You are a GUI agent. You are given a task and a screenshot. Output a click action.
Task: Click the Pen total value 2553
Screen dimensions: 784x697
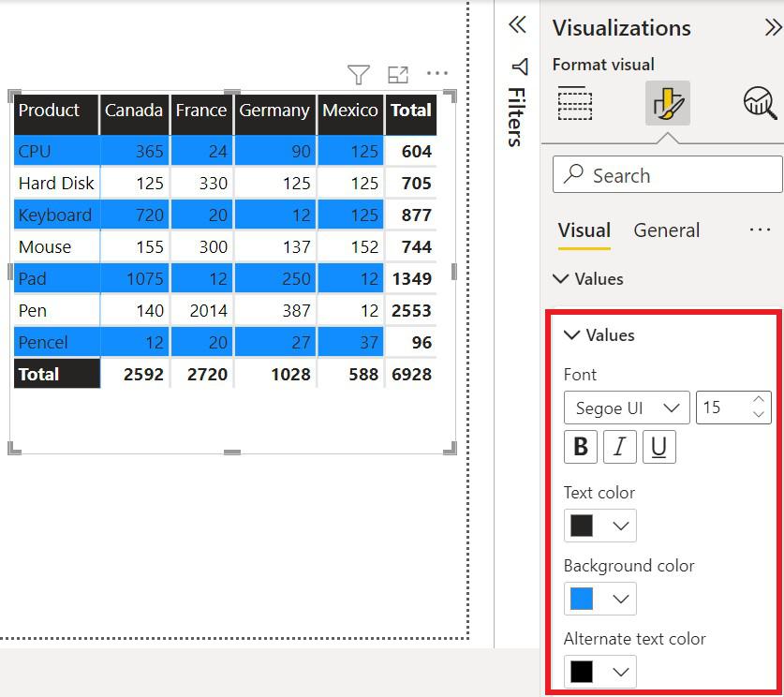[411, 310]
